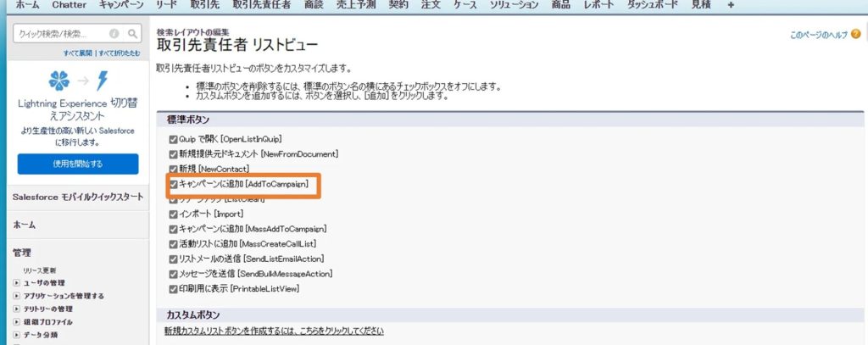This screenshot has height=345, width=868.
Task: Click すべて展開 link
Action: tap(78, 53)
